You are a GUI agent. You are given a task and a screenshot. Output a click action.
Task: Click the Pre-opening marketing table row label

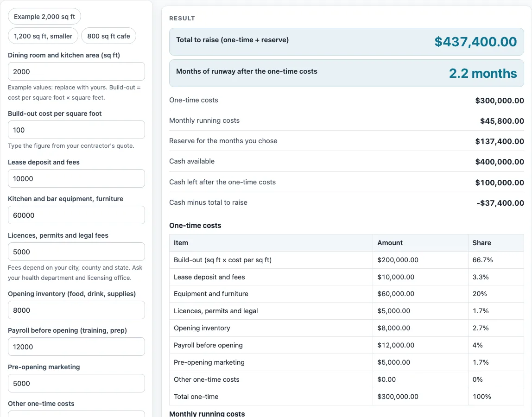point(209,362)
